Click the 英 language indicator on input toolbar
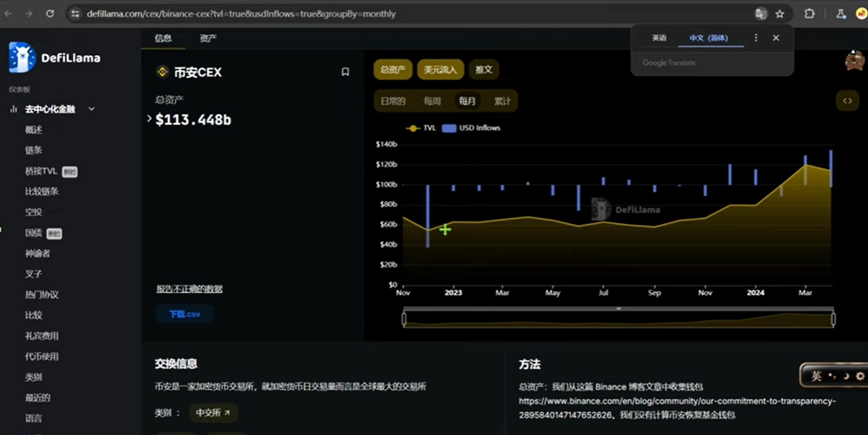Image resolution: width=868 pixels, height=435 pixels. pos(817,376)
